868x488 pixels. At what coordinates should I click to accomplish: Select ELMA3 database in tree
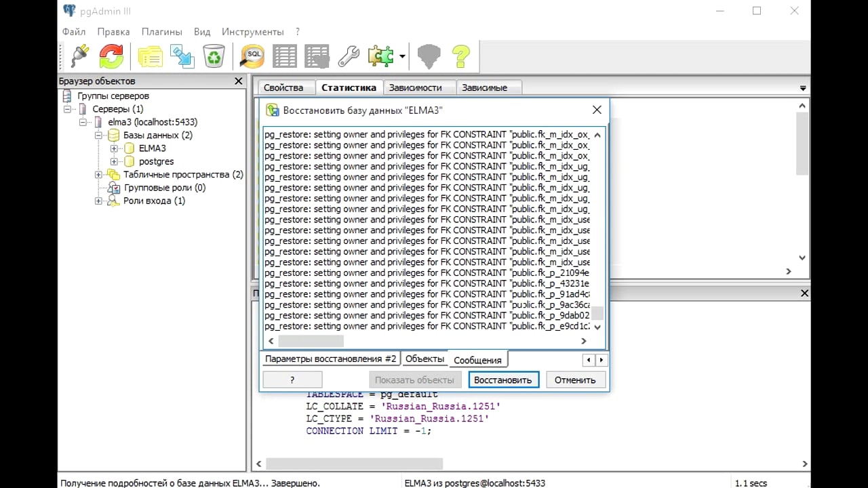coord(153,148)
